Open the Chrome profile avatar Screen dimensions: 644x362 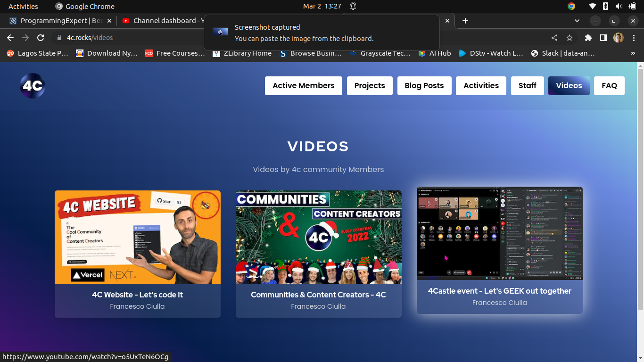tap(618, 38)
